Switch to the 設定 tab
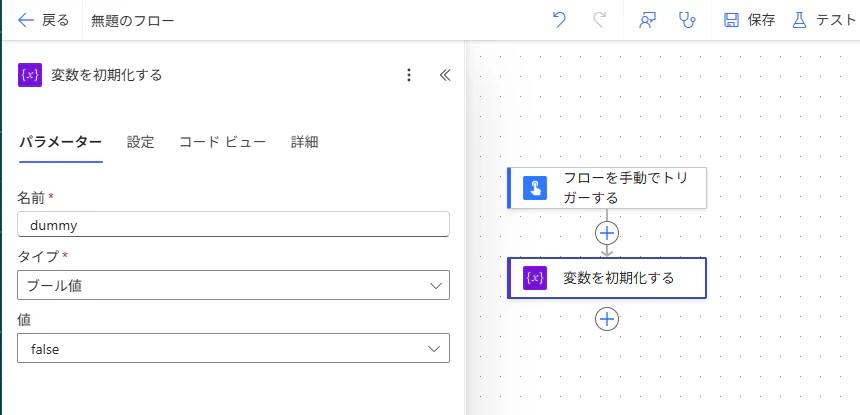Viewport: 860px width, 415px height. (140, 143)
